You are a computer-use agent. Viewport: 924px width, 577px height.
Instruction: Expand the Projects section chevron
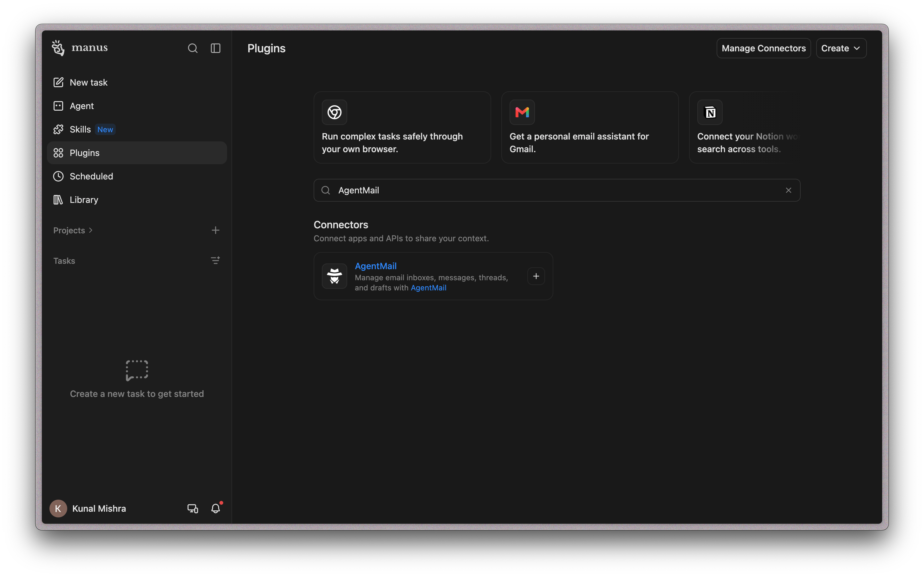point(91,230)
